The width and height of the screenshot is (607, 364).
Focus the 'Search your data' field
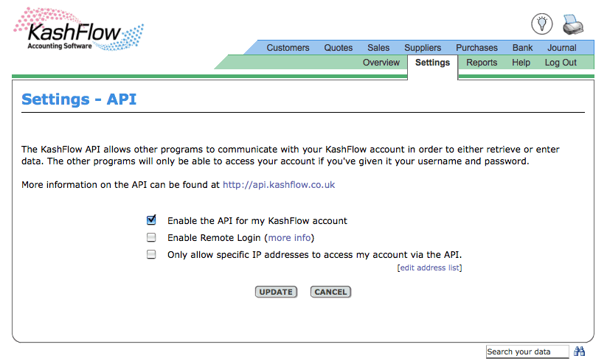527,351
